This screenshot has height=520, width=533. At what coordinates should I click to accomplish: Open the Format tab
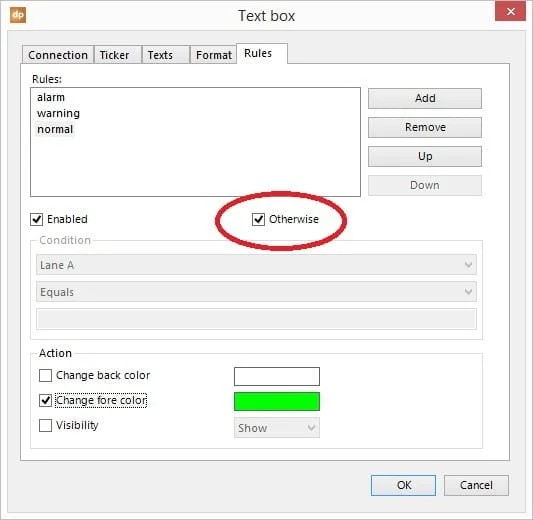click(213, 55)
